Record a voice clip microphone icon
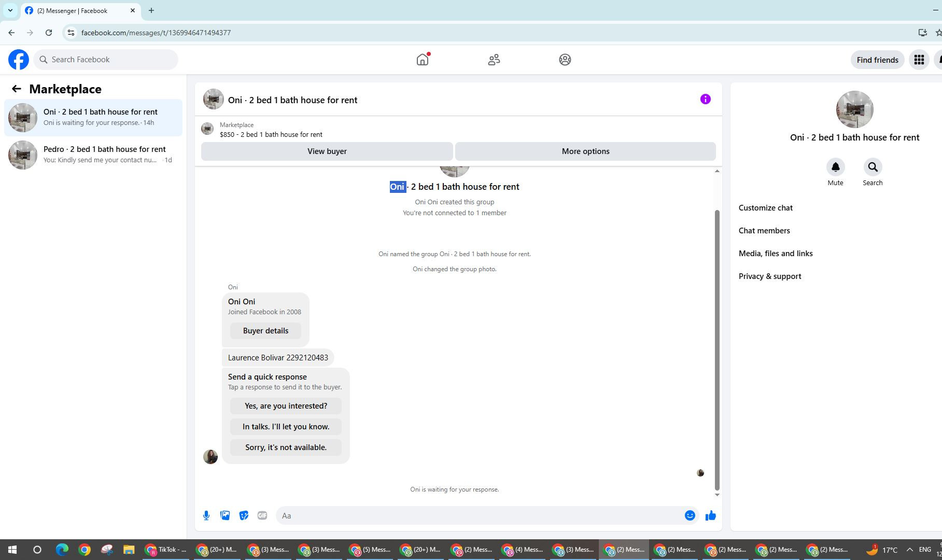Screen dimensions: 942x560 pos(206,515)
